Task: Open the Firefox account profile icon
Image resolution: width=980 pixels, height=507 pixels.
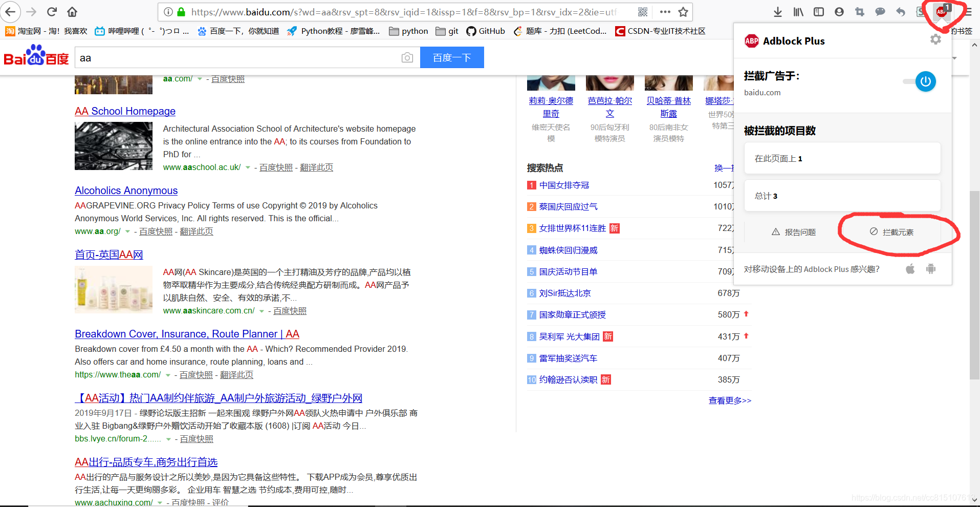Action: click(839, 11)
